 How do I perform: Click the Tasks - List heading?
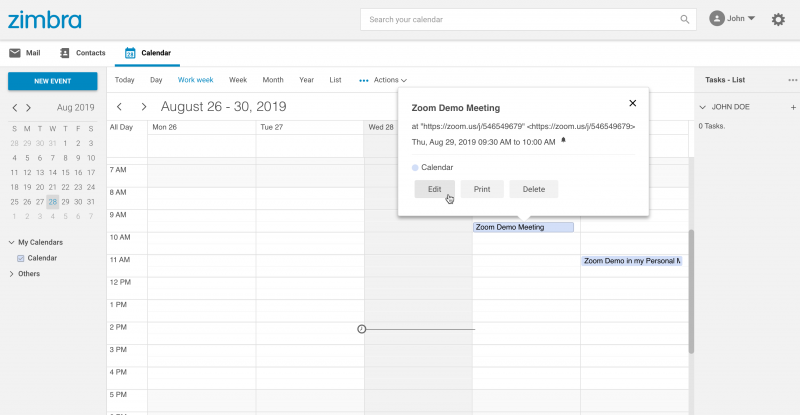[725, 80]
